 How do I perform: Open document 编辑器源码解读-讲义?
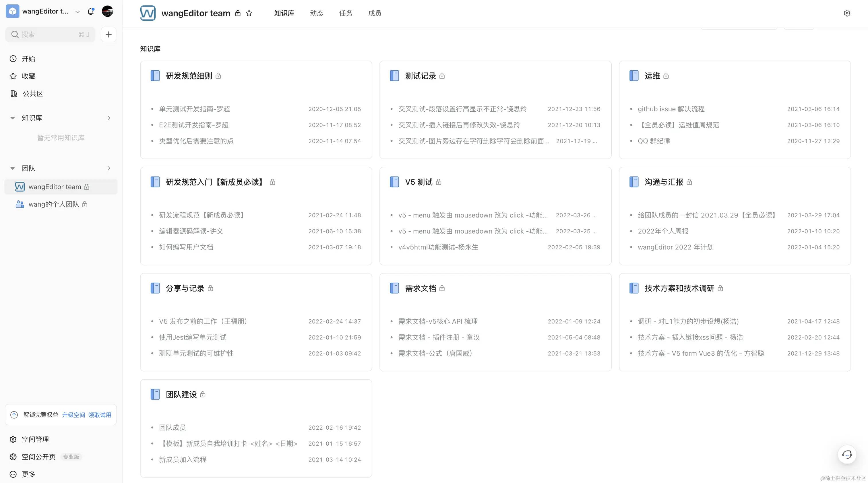191,231
